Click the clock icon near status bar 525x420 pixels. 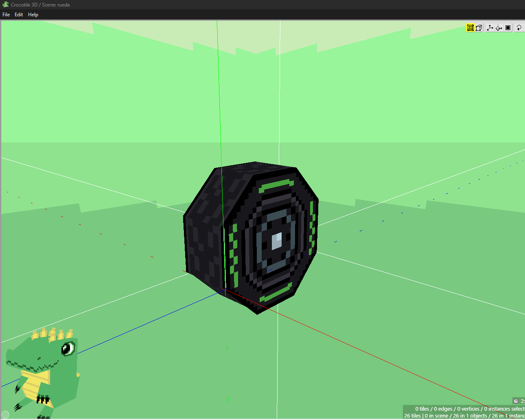tap(516, 401)
